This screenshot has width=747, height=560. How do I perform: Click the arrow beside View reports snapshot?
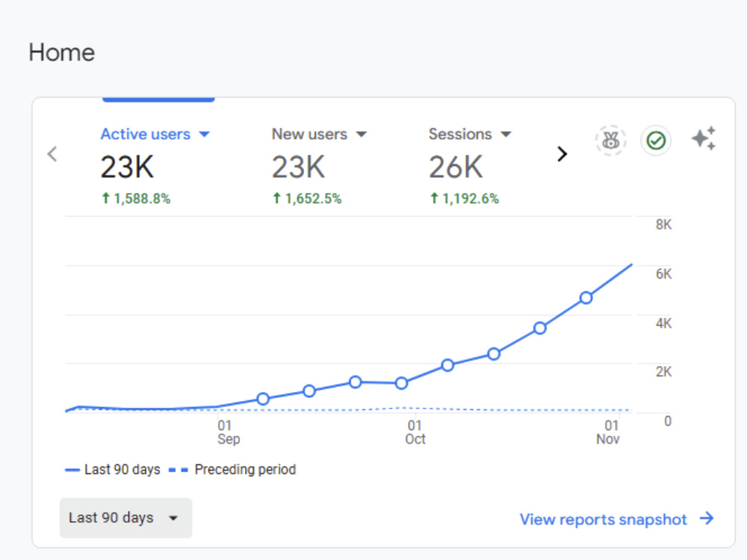pyautogui.click(x=707, y=518)
